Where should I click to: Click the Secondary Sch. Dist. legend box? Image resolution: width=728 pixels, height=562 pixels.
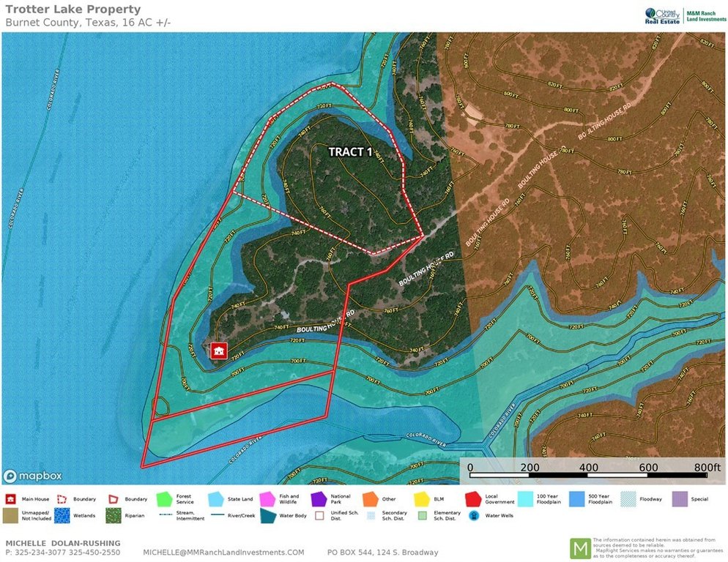click(370, 516)
